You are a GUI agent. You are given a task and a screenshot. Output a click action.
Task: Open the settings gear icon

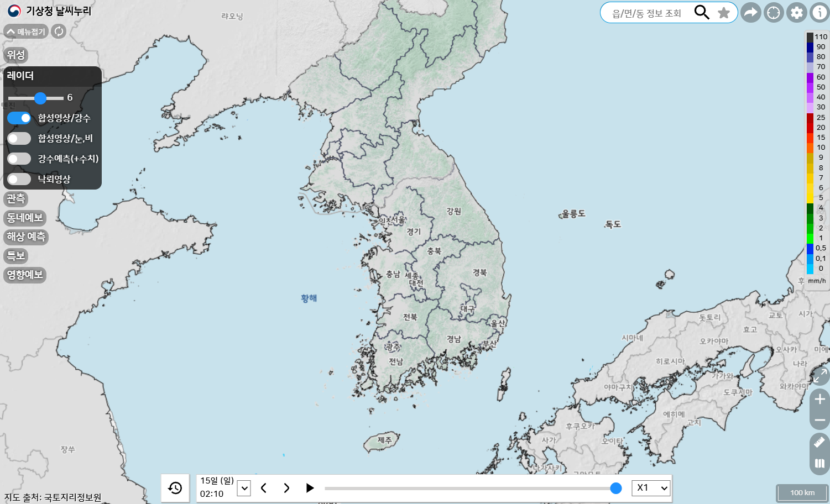[x=796, y=12]
